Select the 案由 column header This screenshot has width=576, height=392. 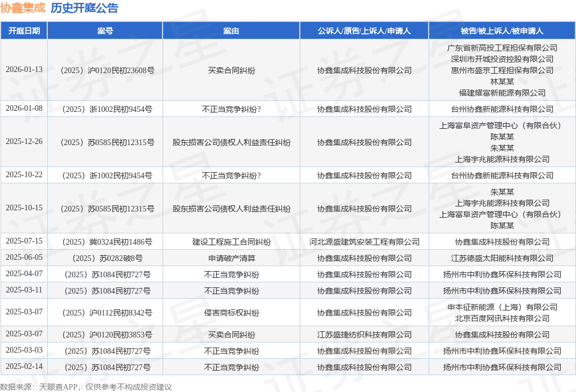231,31
